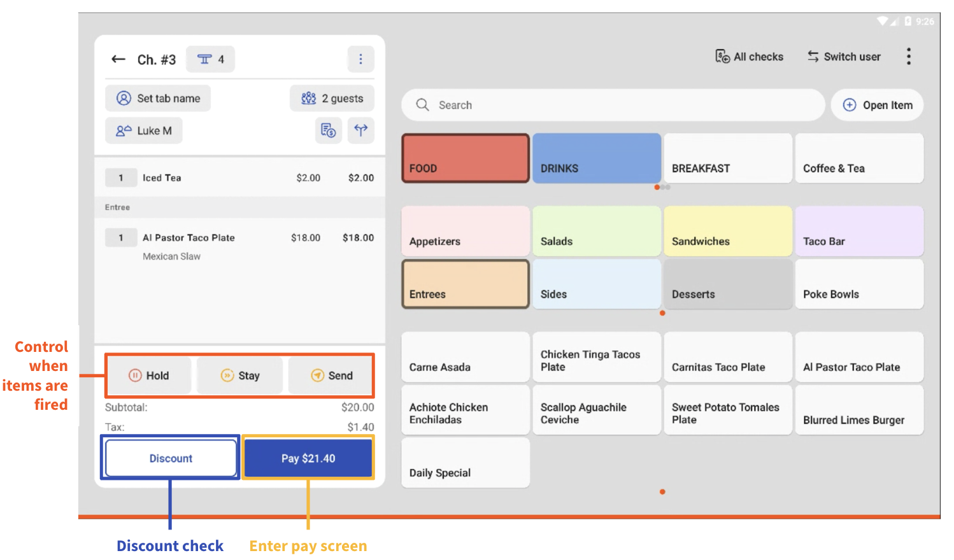Toggle Hold for the selected items
954x560 pixels.
[x=149, y=375]
